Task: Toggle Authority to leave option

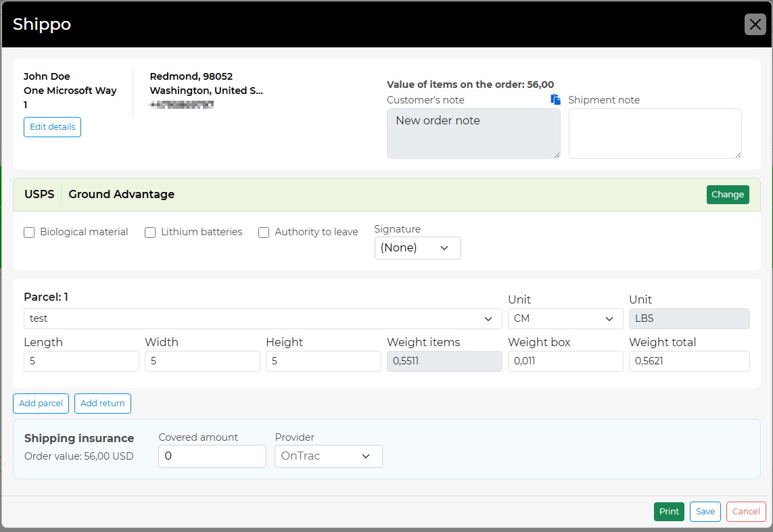Action: pos(264,233)
